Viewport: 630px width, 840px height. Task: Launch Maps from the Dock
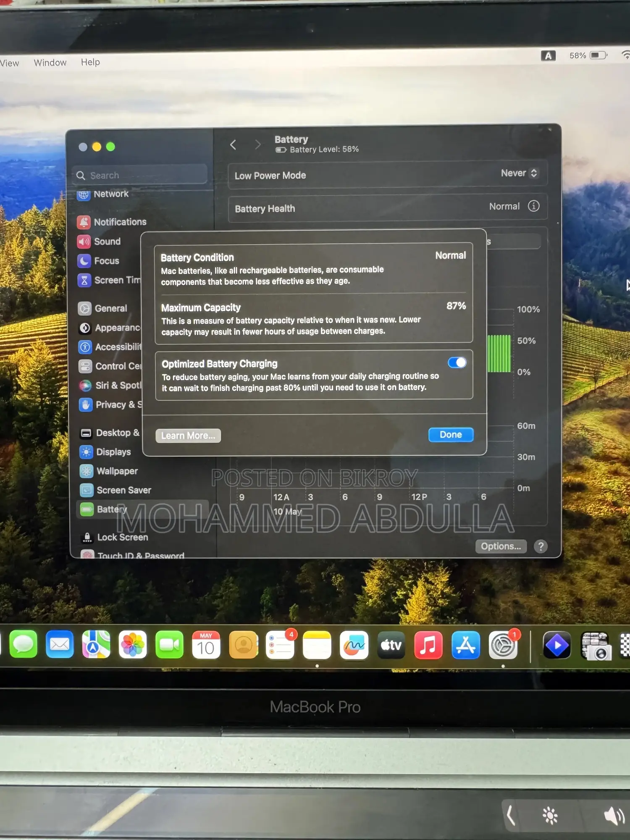click(96, 644)
